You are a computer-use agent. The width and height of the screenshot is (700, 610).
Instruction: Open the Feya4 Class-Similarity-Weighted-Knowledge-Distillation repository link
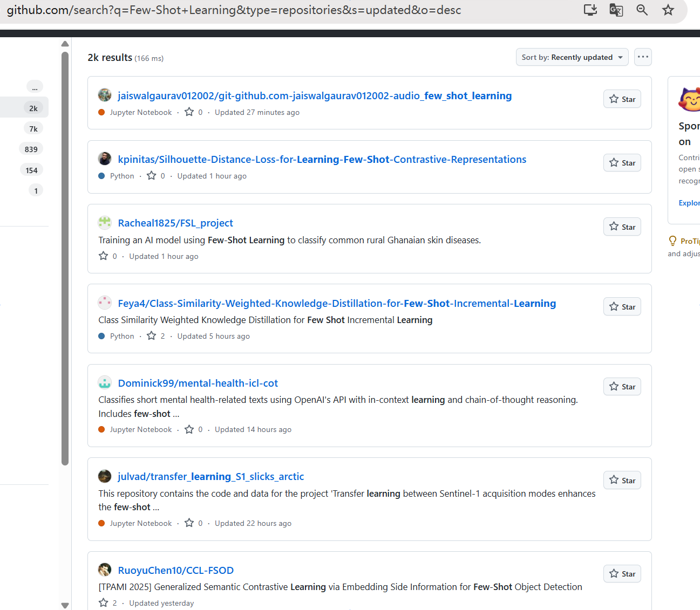point(337,303)
